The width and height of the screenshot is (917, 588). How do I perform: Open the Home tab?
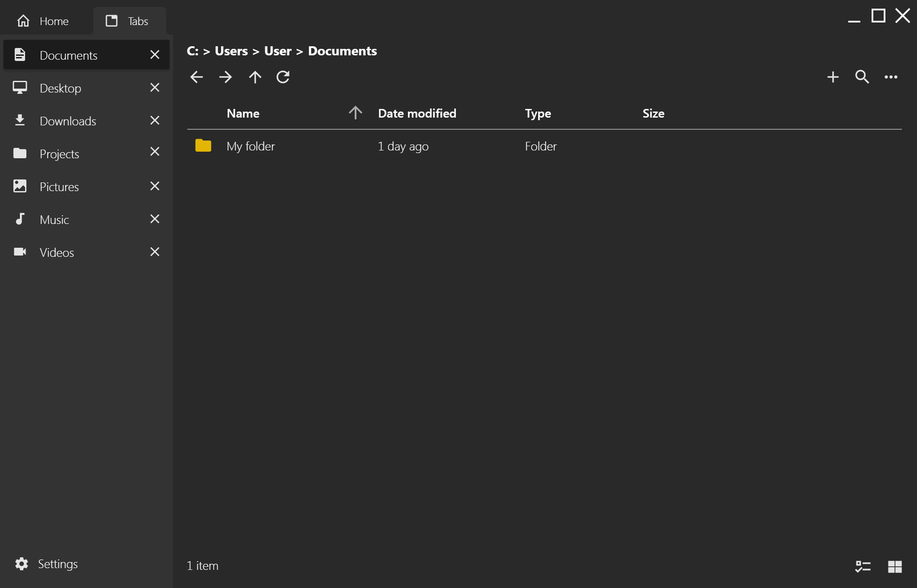[x=42, y=21]
